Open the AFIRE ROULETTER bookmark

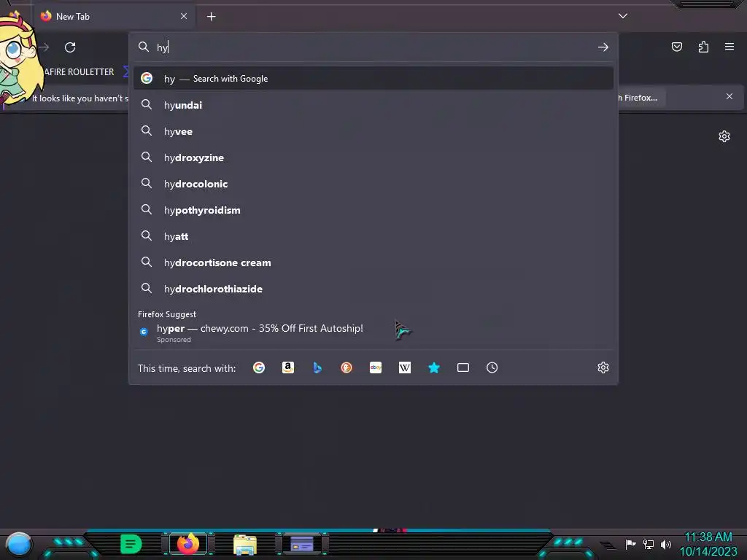click(x=79, y=72)
